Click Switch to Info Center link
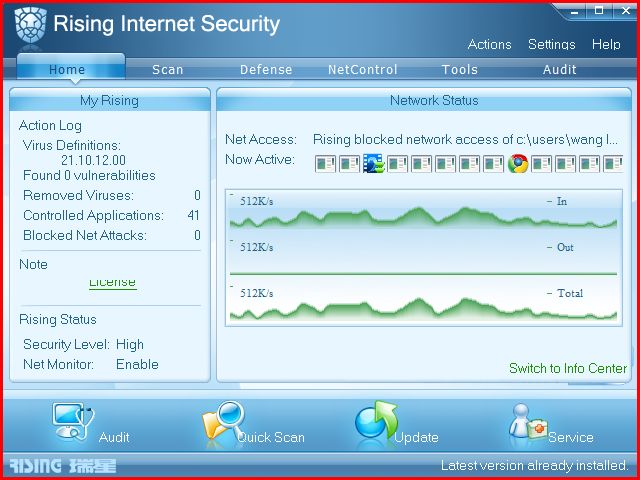Viewport: 640px width, 480px height. 568,368
